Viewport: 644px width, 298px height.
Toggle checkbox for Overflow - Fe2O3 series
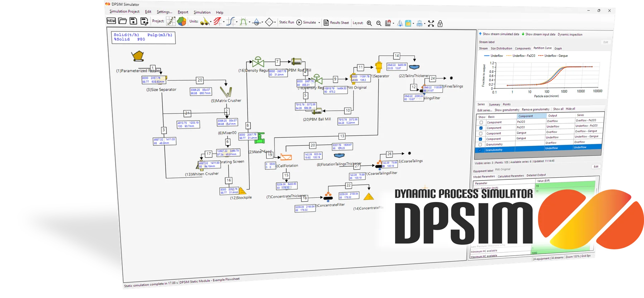(481, 122)
